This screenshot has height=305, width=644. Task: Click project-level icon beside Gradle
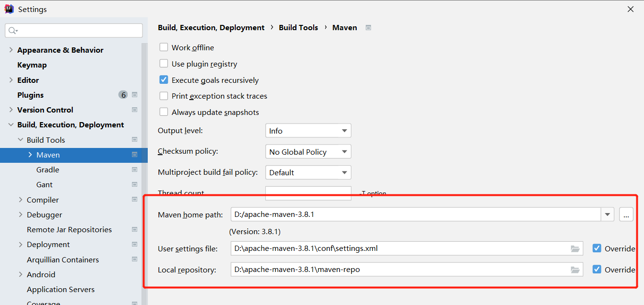point(134,169)
